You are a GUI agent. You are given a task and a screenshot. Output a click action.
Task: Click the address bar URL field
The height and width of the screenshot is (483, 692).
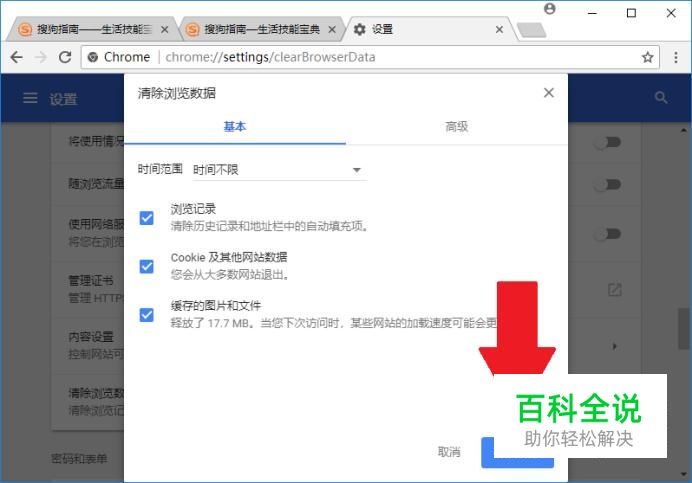[371, 57]
